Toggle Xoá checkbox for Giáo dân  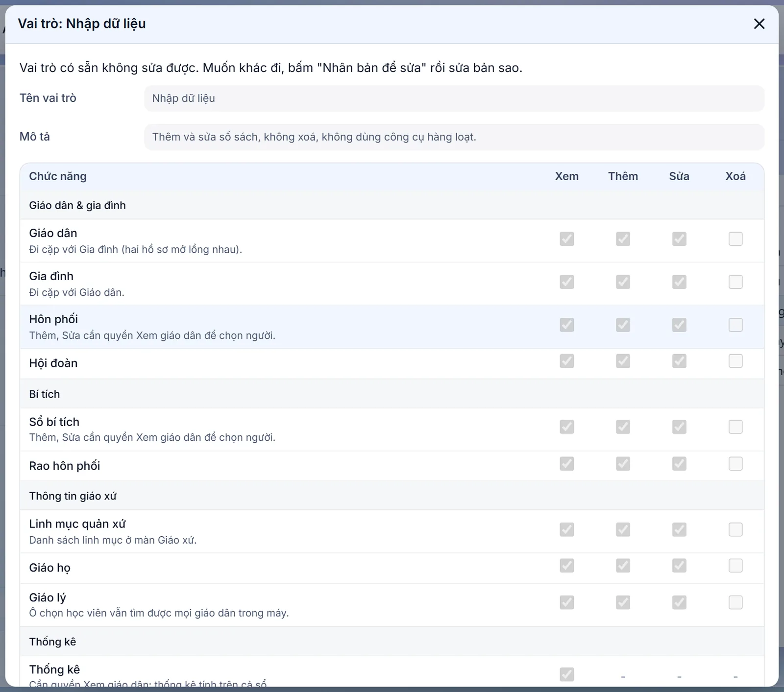coord(735,239)
